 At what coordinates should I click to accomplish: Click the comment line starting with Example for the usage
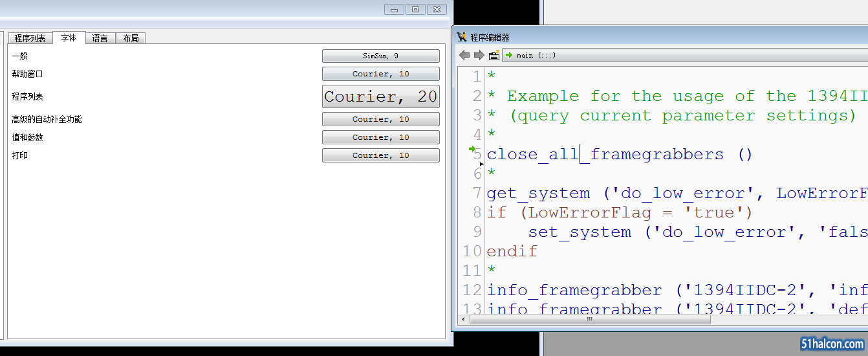point(677,96)
